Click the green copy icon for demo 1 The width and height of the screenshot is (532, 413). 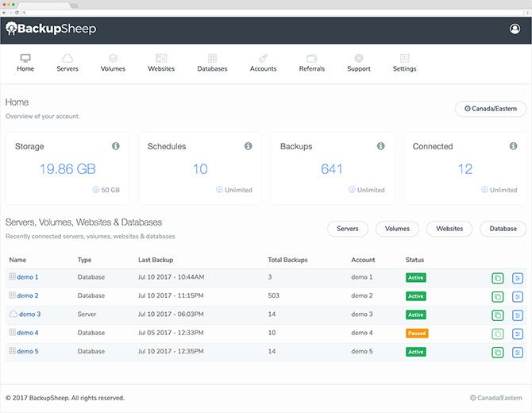click(498, 278)
